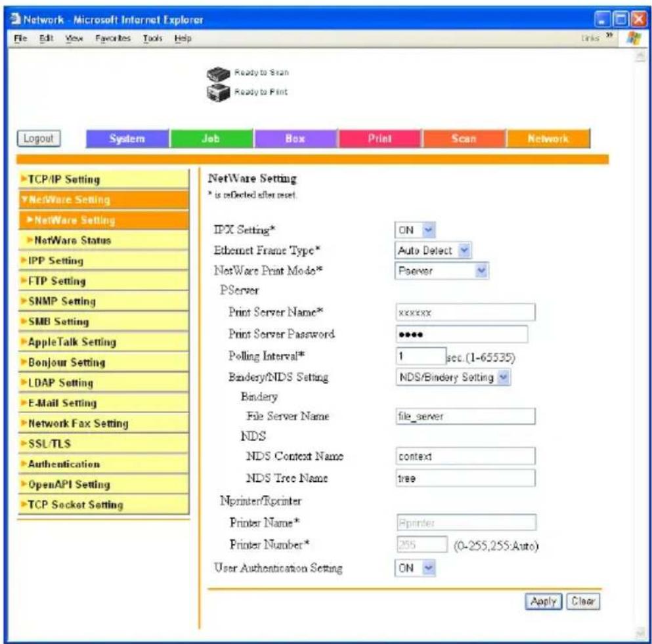
Task: Click the Print Server Name field
Action: [x=466, y=312]
